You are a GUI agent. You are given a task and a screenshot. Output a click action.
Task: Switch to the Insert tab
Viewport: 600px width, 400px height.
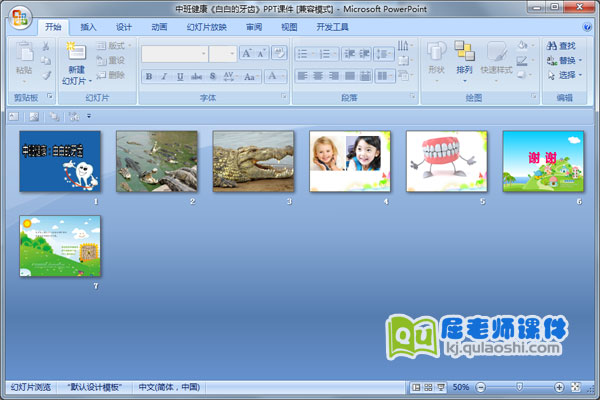[x=88, y=27]
